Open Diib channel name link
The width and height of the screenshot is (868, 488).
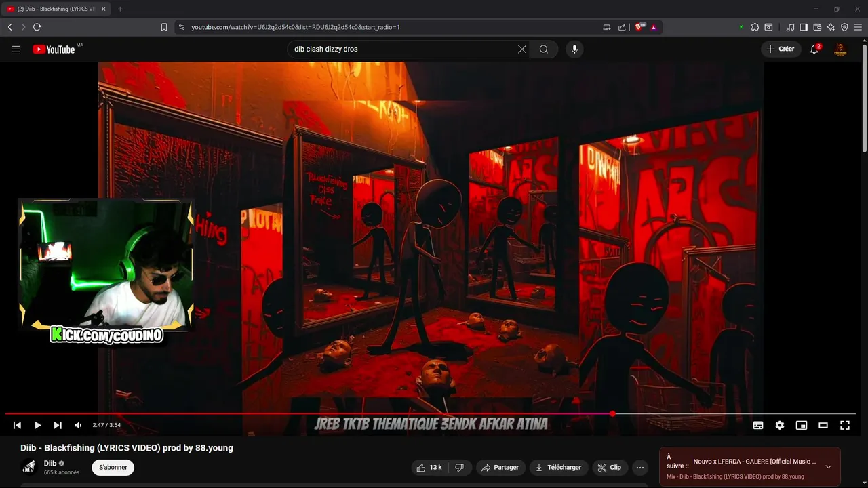[50, 463]
